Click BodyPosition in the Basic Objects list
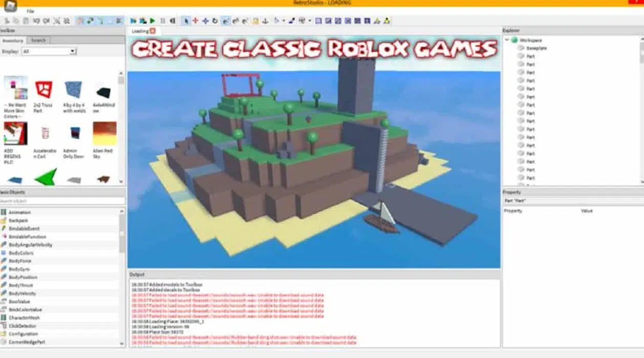This screenshot has height=358, width=644. click(x=23, y=277)
